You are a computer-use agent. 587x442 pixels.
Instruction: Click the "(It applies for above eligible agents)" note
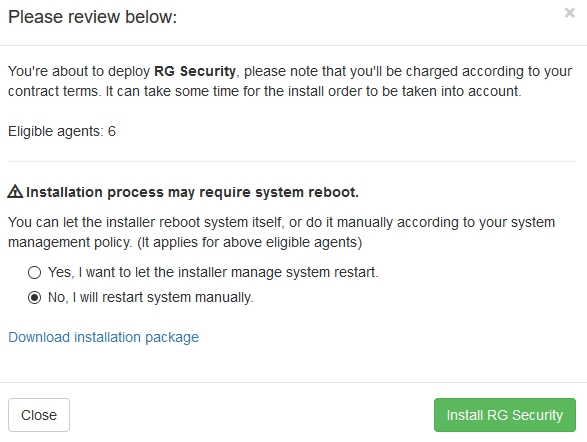pos(249,242)
